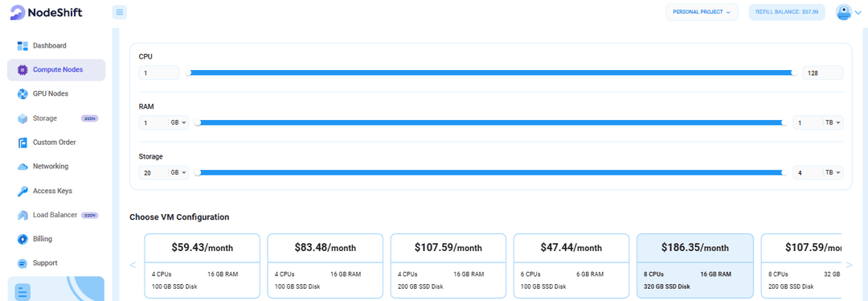Click the Storage cube icon

(23, 118)
